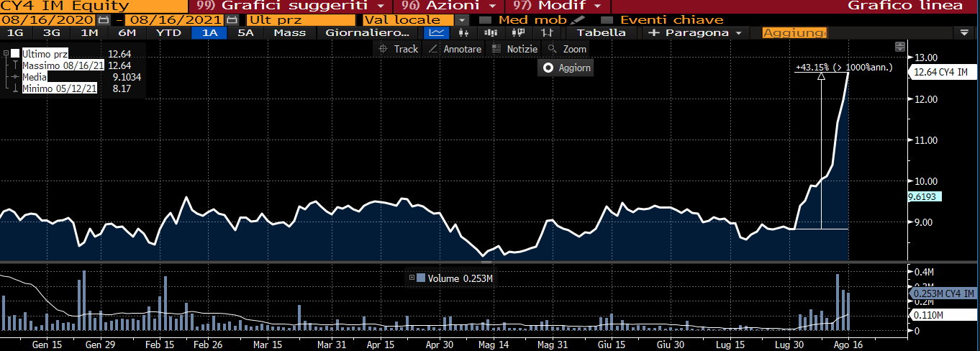Open the Tabella table view
The image size is (980, 351).
(x=602, y=32)
